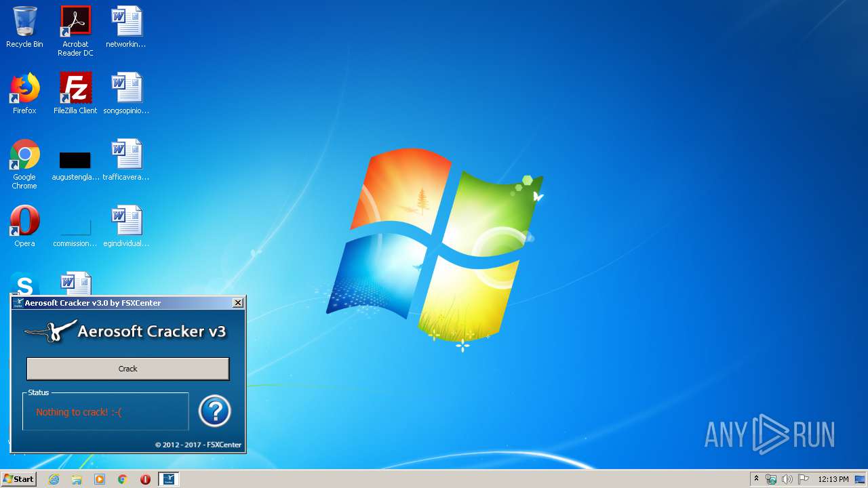868x488 pixels.
Task: Click the Show desktop button
Action: tap(861, 479)
